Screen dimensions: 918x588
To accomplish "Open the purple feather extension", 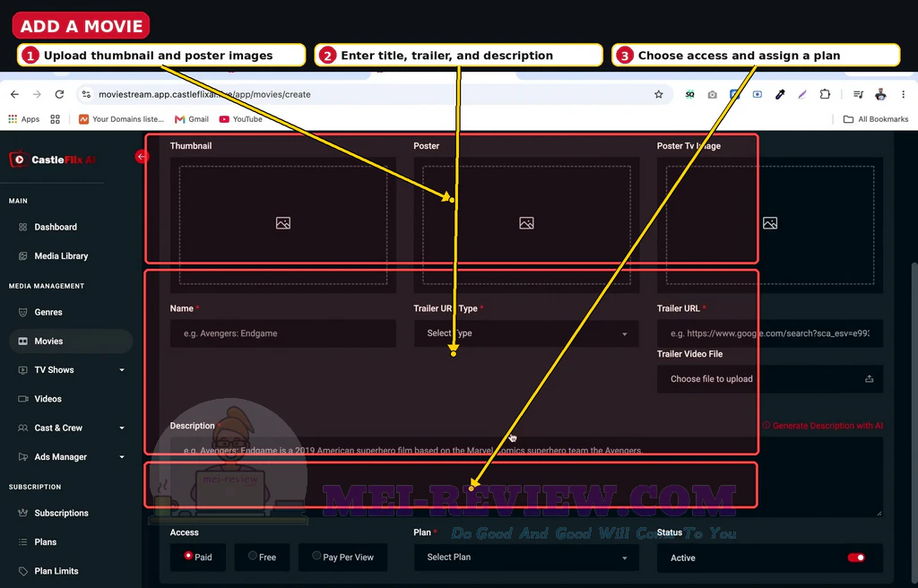I will 802,94.
